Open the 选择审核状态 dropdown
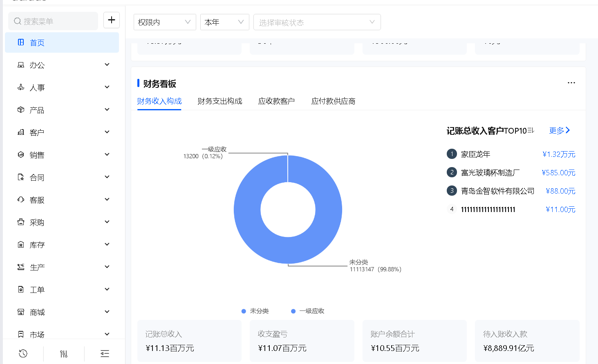Screen dimensions: 598x364 [x=317, y=22]
